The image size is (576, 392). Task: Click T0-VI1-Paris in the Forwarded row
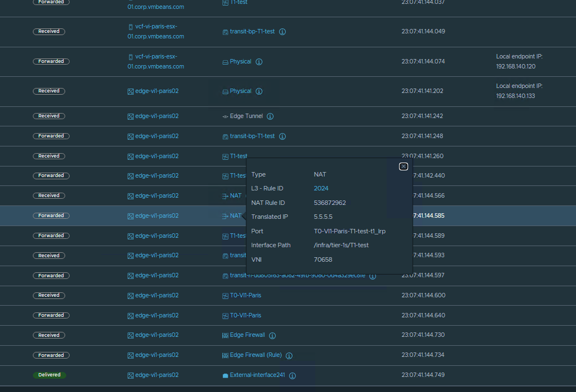[x=245, y=315]
